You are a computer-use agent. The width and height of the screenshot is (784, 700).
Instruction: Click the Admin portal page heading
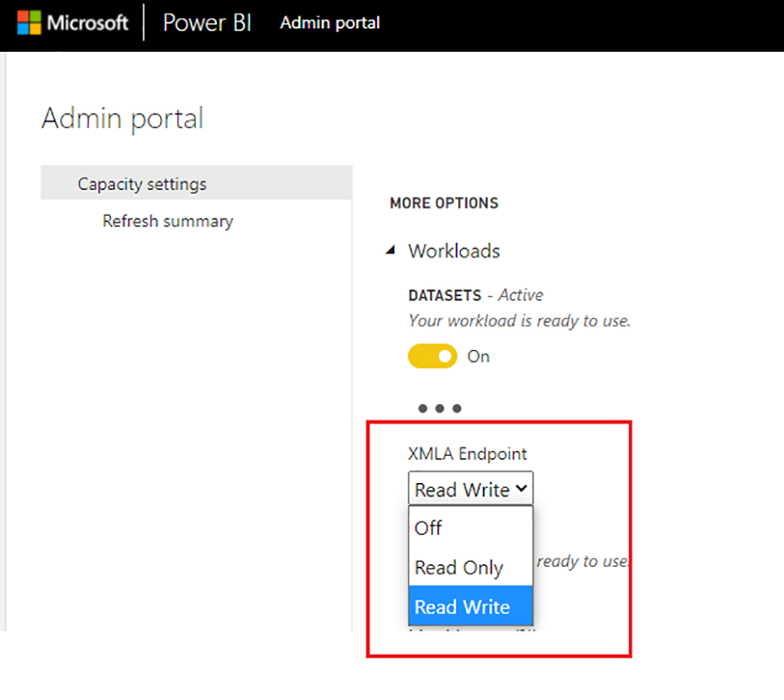click(123, 119)
